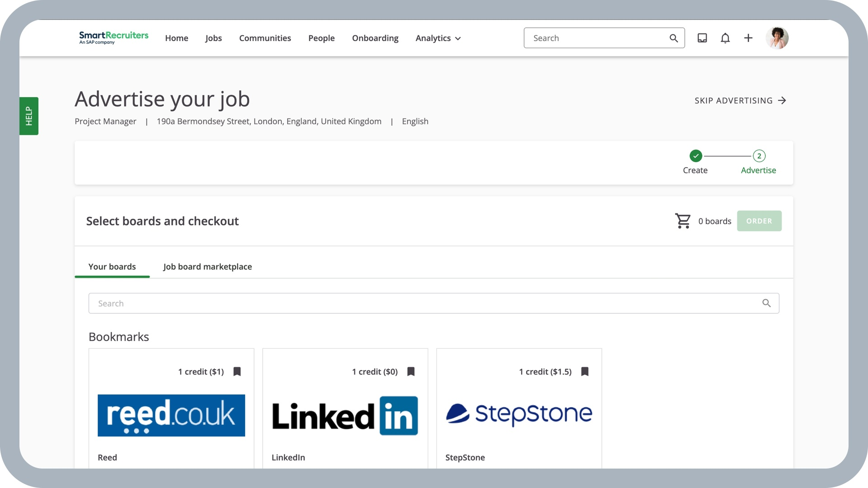This screenshot has width=868, height=488.
Task: Click the top global search field
Action: click(604, 38)
